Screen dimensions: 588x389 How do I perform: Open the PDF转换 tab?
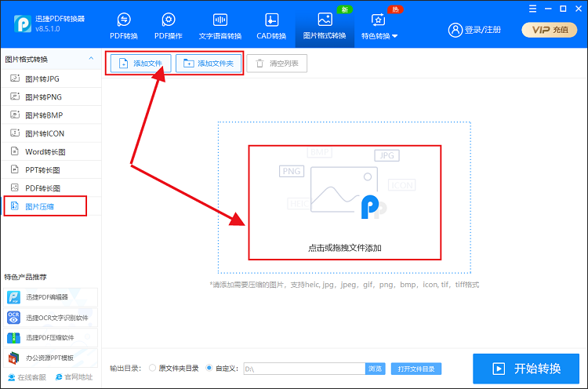124,26
